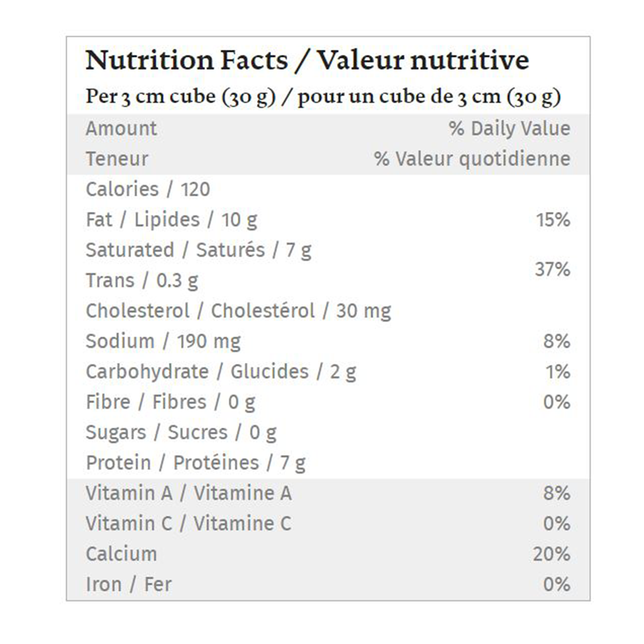This screenshot has width=644, height=644.
Task: Click the Fibre / Fibres row
Action: tap(170, 402)
